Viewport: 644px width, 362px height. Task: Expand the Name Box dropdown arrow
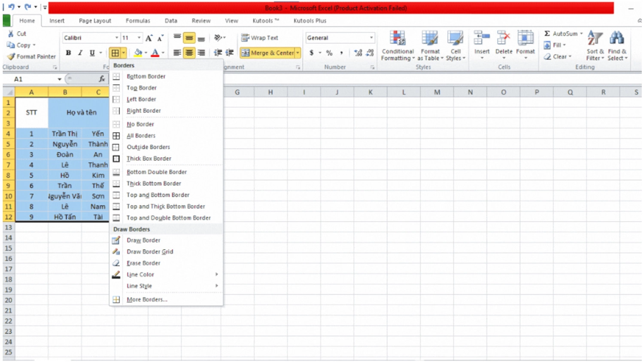coord(59,79)
